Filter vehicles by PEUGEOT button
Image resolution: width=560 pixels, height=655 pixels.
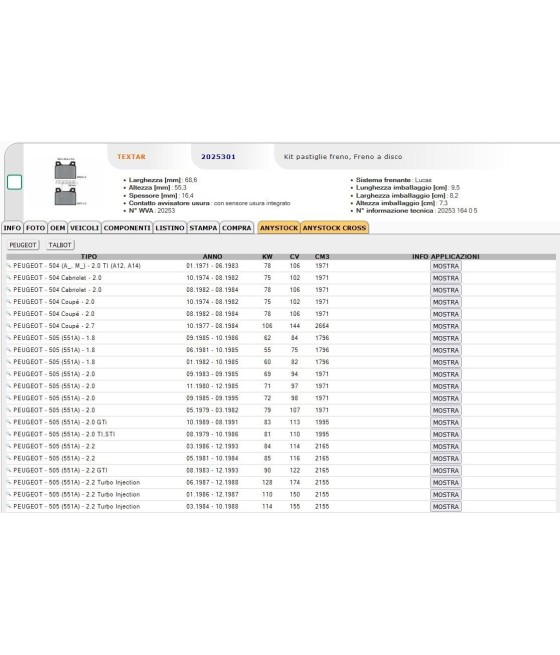coord(23,245)
